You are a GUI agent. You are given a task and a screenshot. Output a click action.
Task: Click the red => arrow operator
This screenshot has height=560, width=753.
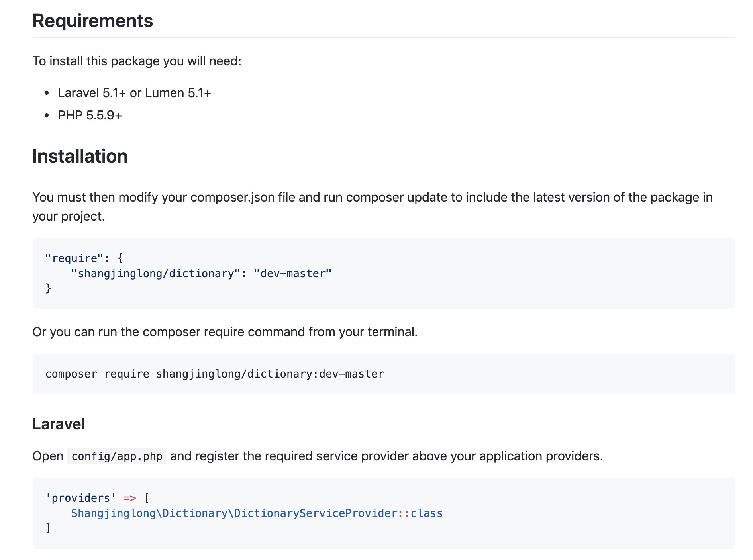(x=129, y=498)
